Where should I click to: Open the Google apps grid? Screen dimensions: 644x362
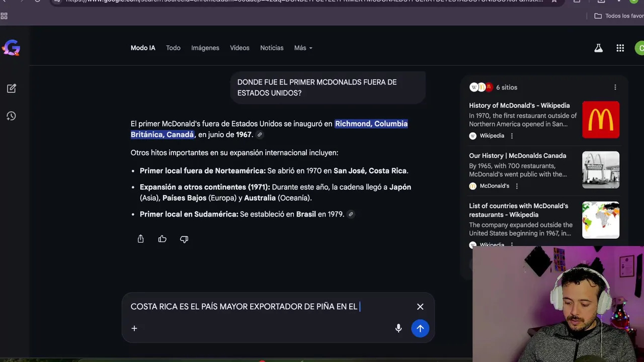(620, 48)
